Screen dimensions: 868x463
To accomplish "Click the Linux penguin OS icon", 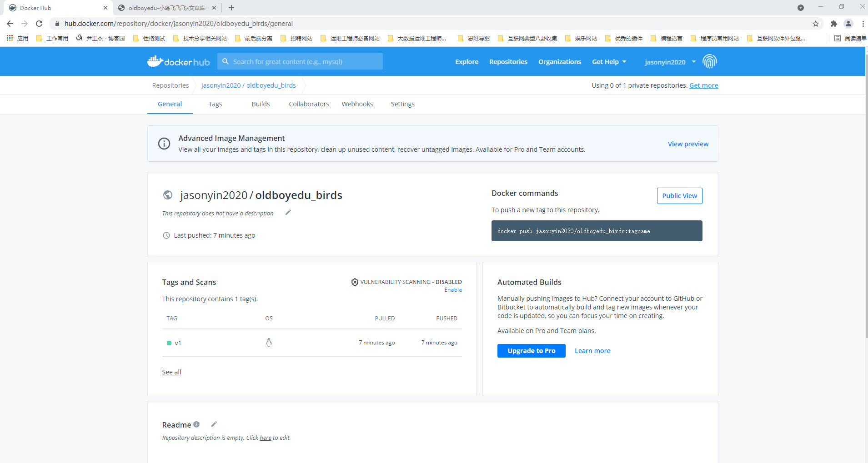I will pos(269,343).
